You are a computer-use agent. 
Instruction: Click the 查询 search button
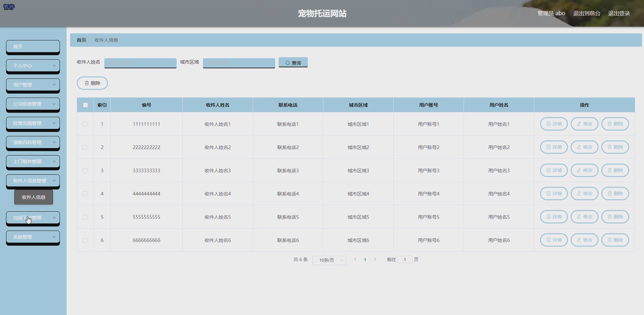click(293, 63)
